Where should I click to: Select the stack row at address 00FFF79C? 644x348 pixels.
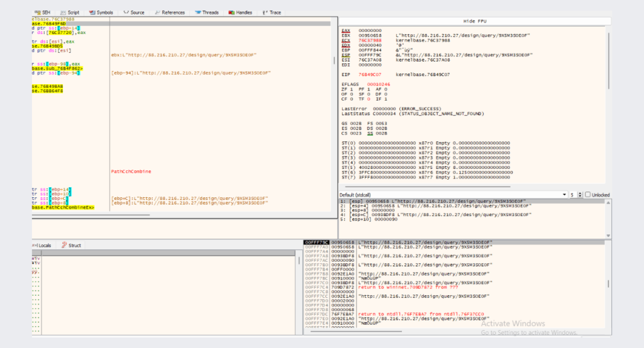[454, 242]
